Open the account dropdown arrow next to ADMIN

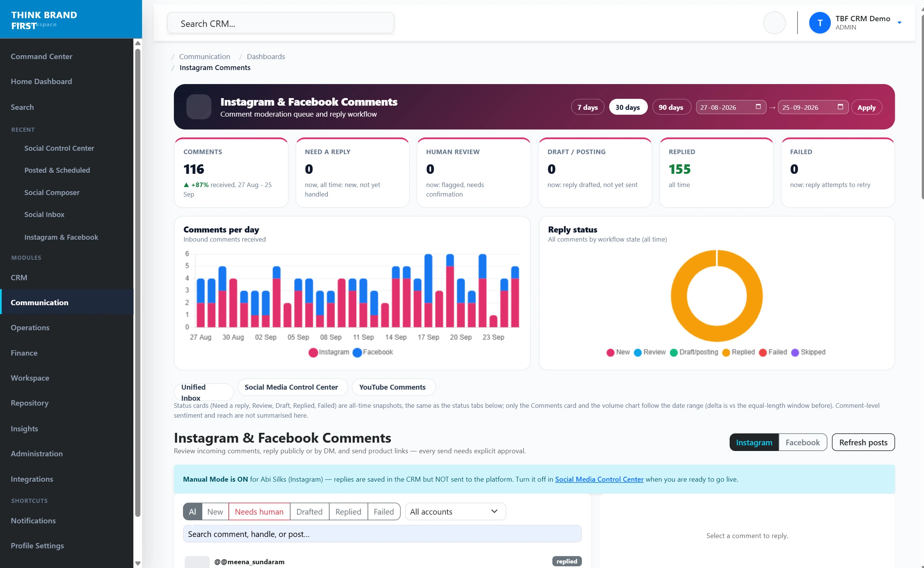tap(899, 23)
